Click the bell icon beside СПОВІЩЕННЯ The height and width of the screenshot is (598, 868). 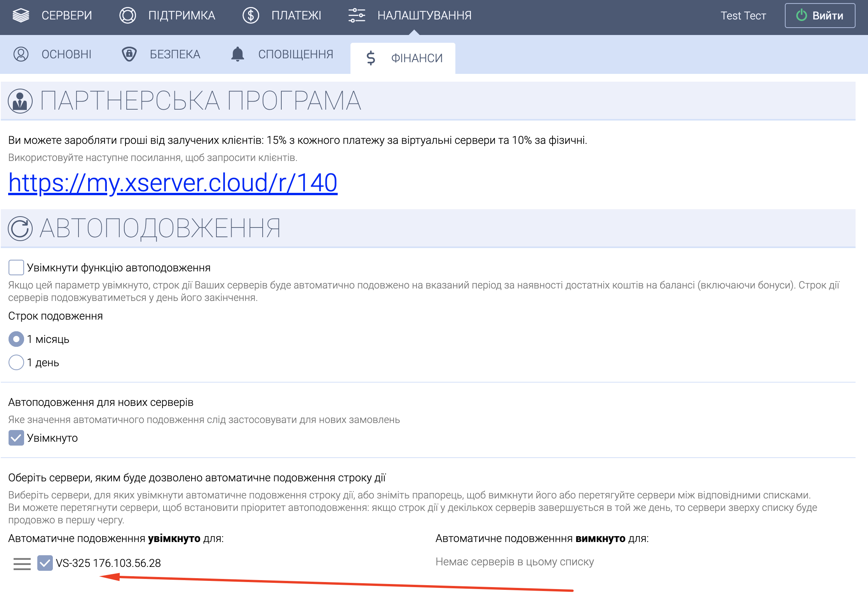[x=237, y=54]
